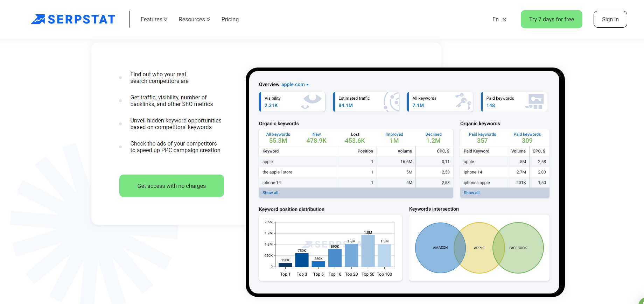Open the Resources menu

194,19
